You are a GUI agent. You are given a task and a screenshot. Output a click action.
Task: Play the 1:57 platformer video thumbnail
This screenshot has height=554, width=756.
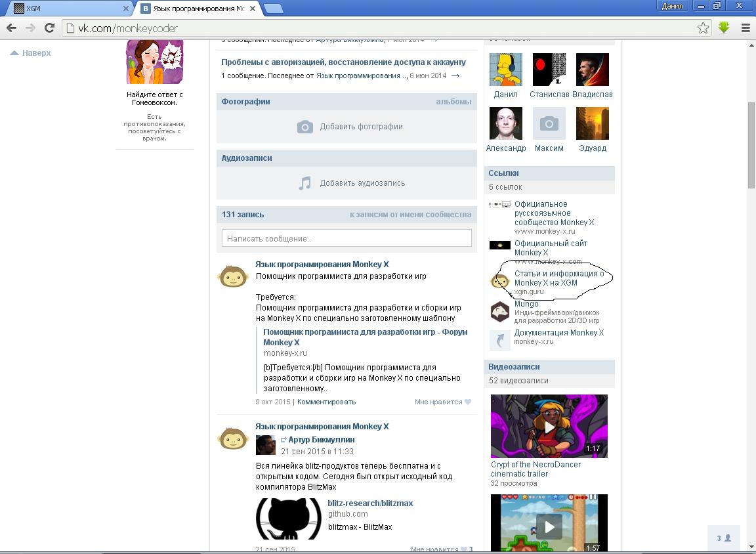coord(549,523)
